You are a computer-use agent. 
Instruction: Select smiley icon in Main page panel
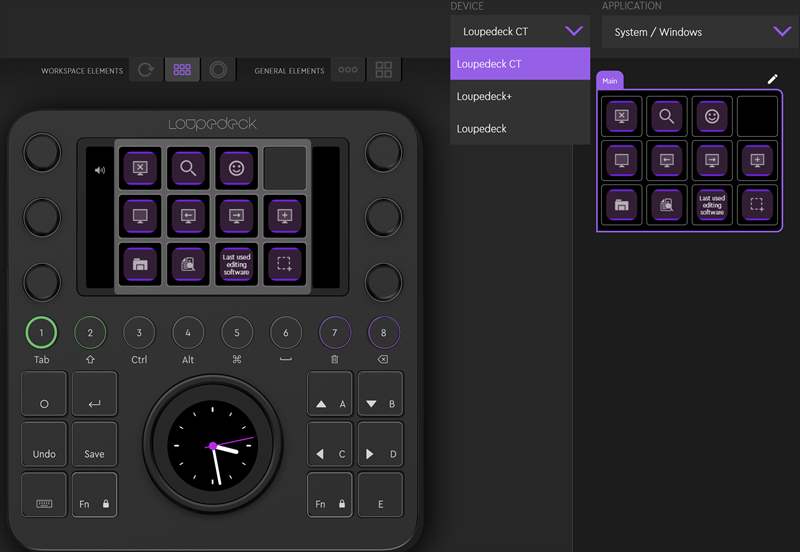pos(712,116)
